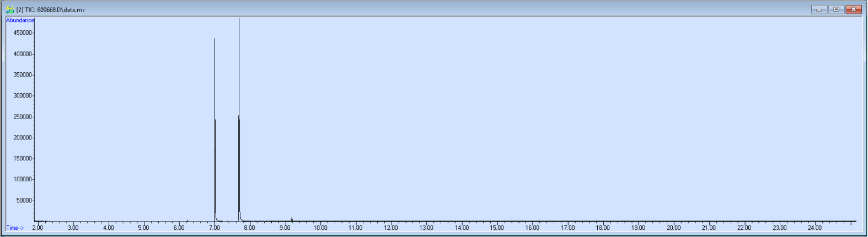
Task: Click the TIC window title bar icon
Action: [9, 9]
